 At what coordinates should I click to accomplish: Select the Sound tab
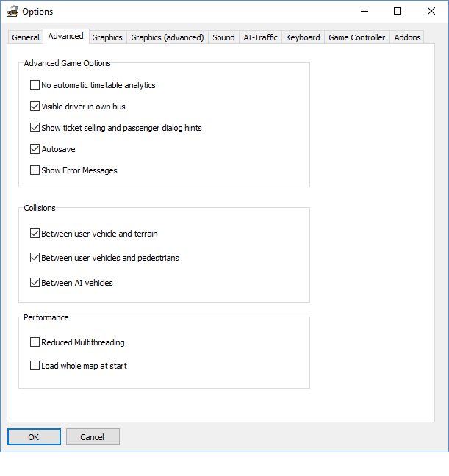pyautogui.click(x=223, y=37)
